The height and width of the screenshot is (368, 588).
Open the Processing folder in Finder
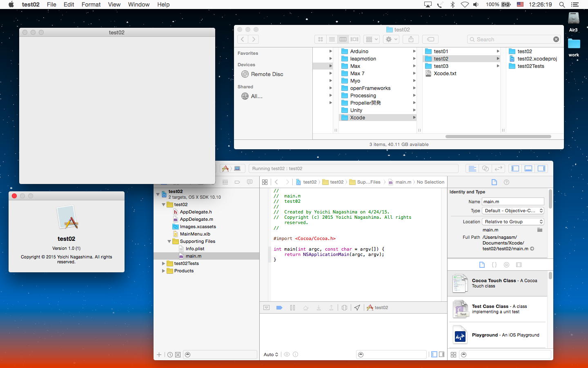point(363,96)
